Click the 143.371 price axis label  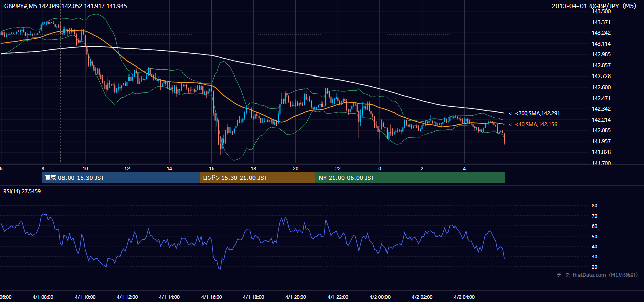600,22
